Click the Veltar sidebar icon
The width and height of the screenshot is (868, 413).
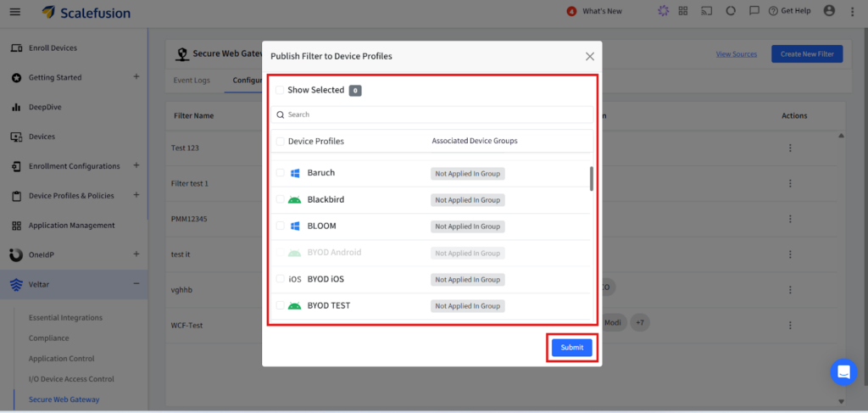tap(17, 285)
